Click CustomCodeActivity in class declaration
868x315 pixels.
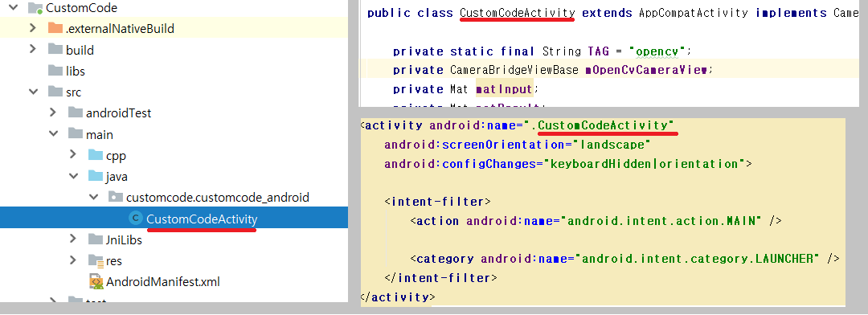click(x=517, y=13)
